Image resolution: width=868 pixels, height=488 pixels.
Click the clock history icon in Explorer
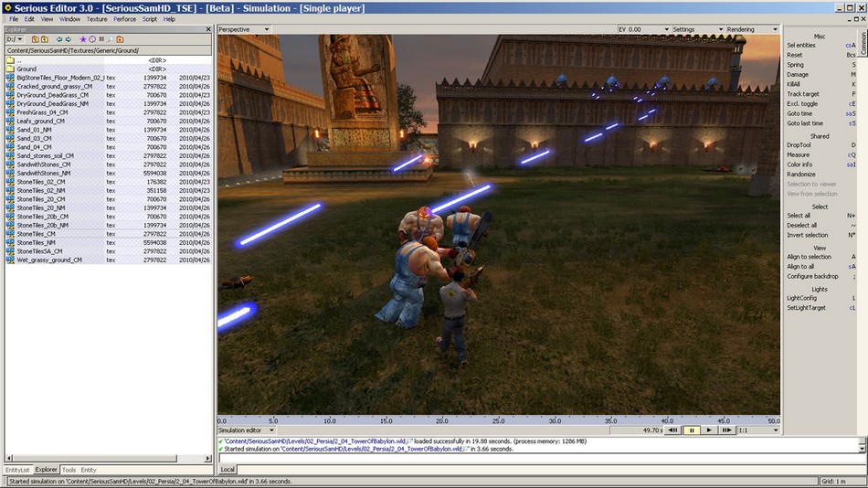click(x=92, y=39)
